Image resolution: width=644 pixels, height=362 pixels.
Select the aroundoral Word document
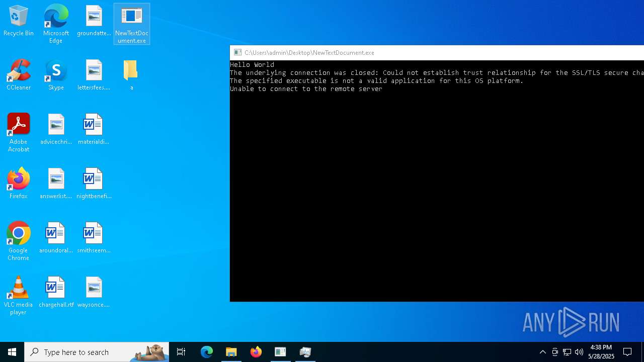tap(56, 238)
